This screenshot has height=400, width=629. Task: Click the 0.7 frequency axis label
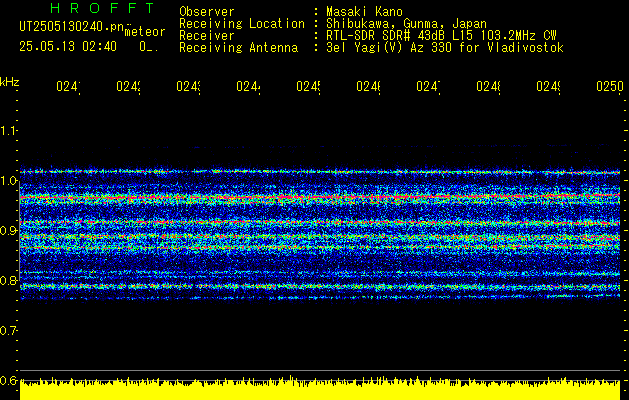click(8, 331)
